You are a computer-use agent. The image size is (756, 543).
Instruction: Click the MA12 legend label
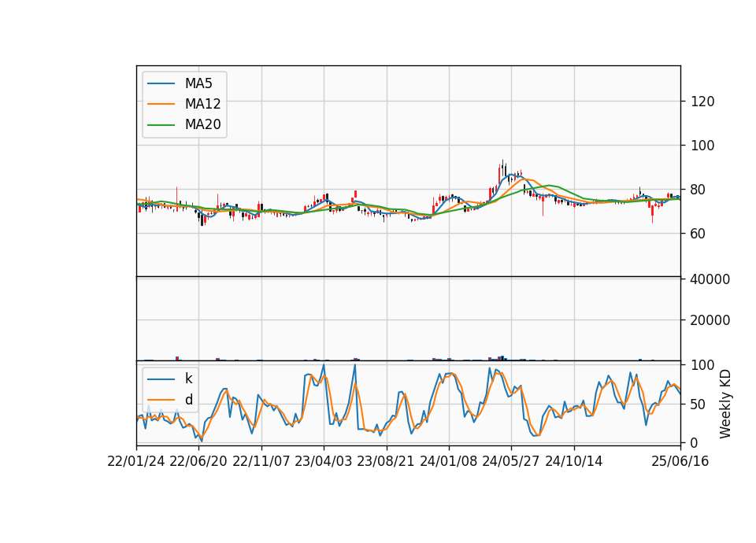(x=202, y=104)
